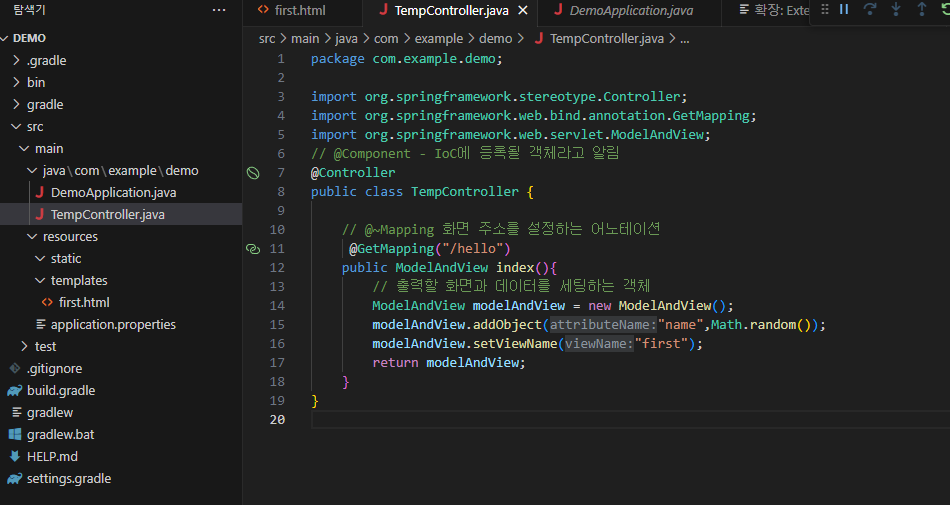Click the index method name on line 12
The width and height of the screenshot is (950, 505).
[x=515, y=268]
